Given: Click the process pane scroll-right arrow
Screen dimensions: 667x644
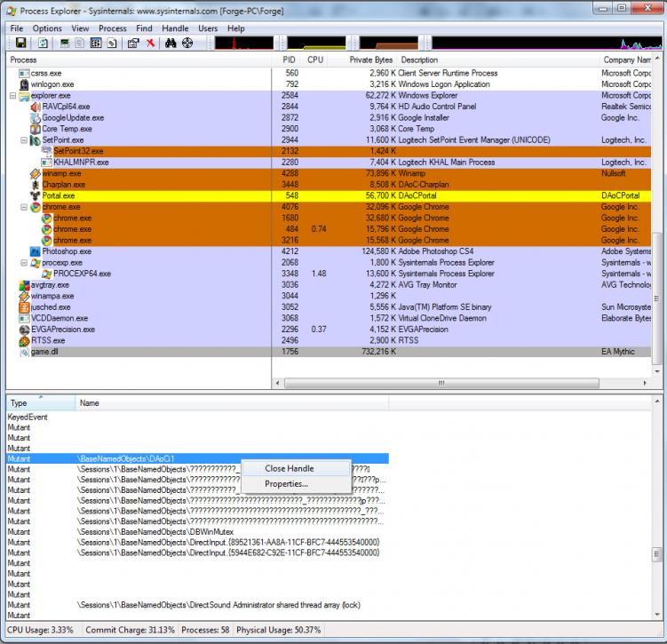Looking at the screenshot, I should pos(646,383).
